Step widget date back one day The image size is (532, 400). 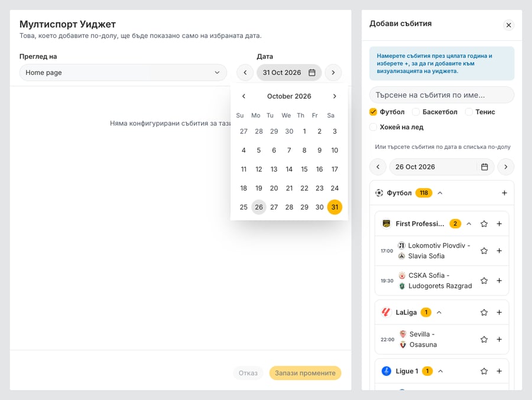245,73
